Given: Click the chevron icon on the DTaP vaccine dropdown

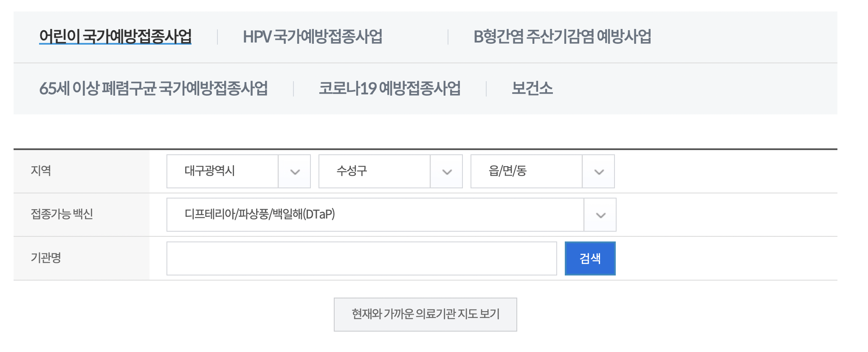Looking at the screenshot, I should click(600, 215).
